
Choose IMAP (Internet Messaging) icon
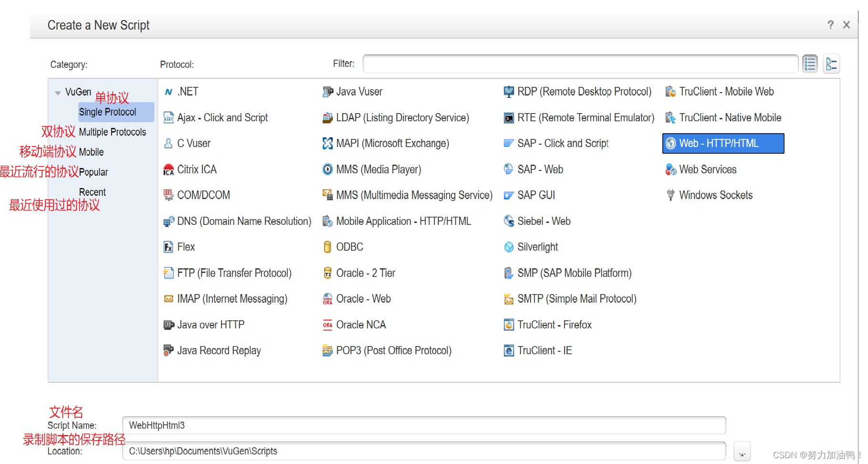click(168, 299)
